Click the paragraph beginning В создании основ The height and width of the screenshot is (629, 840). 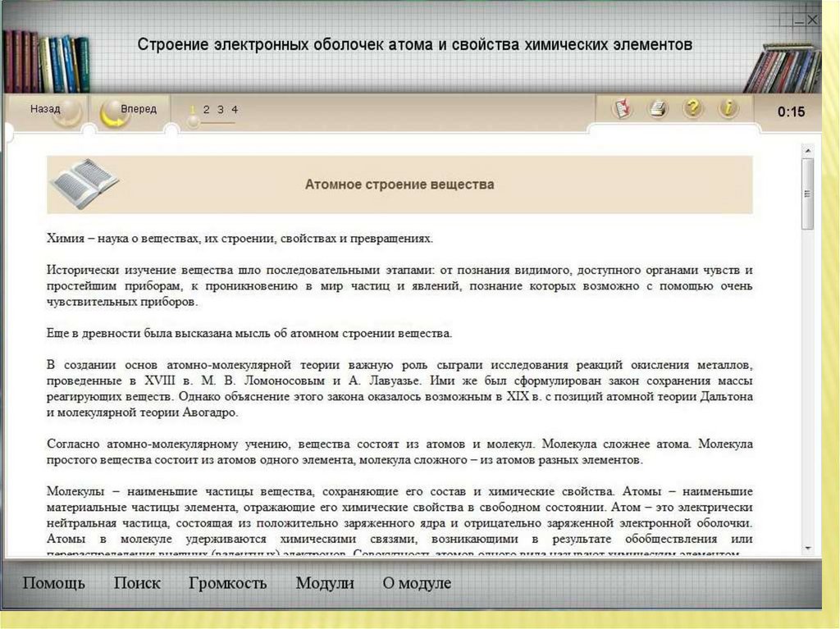399,389
